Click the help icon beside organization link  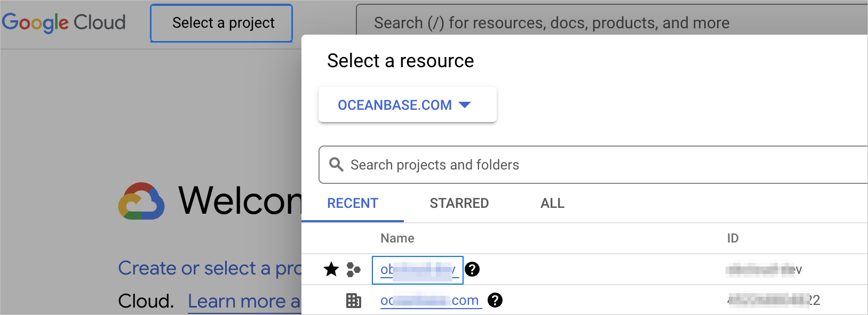click(x=495, y=301)
